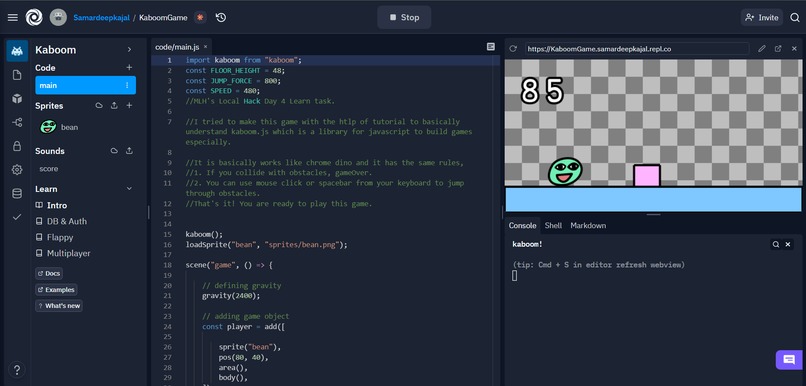Open Secrets lock icon in sidebar

(x=17, y=146)
